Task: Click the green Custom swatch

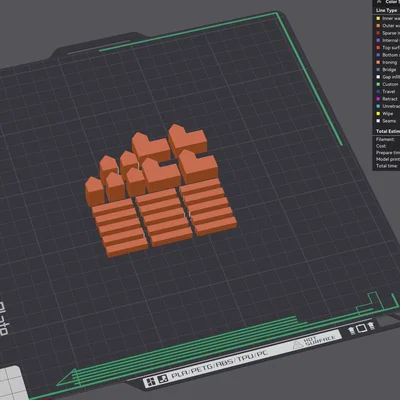Action: (378, 84)
